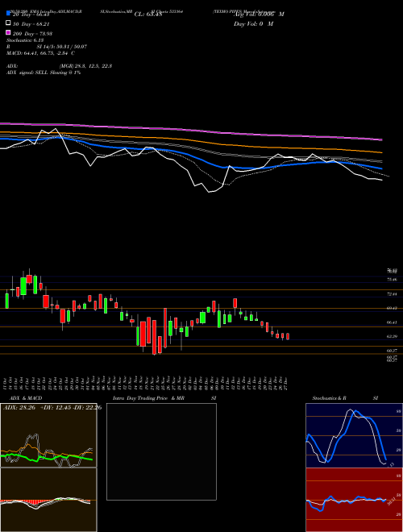Open the blue Stochastics chart thumbnail

point(354,435)
